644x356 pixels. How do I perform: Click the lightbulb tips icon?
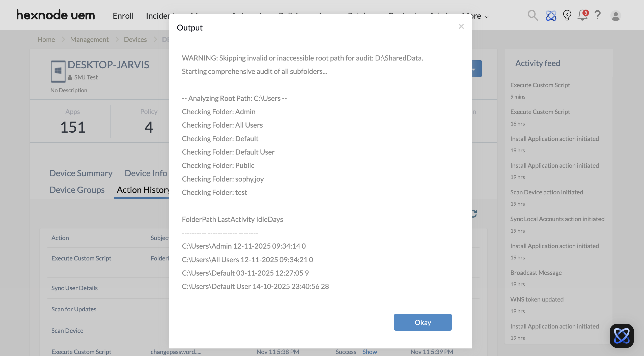click(x=567, y=15)
